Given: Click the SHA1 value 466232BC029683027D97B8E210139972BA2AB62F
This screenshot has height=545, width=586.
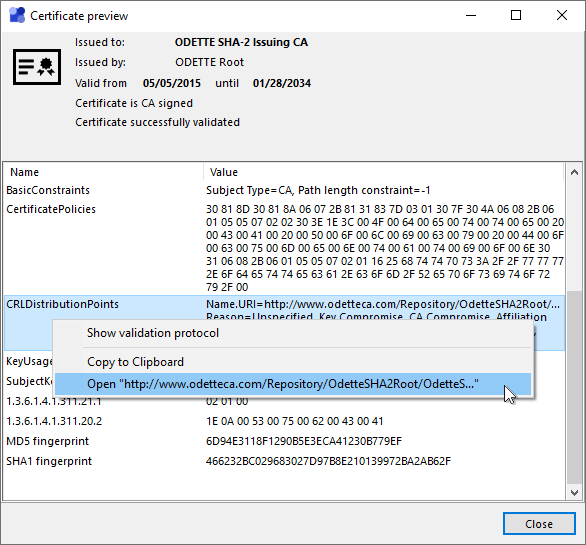Looking at the screenshot, I should pyautogui.click(x=328, y=461).
